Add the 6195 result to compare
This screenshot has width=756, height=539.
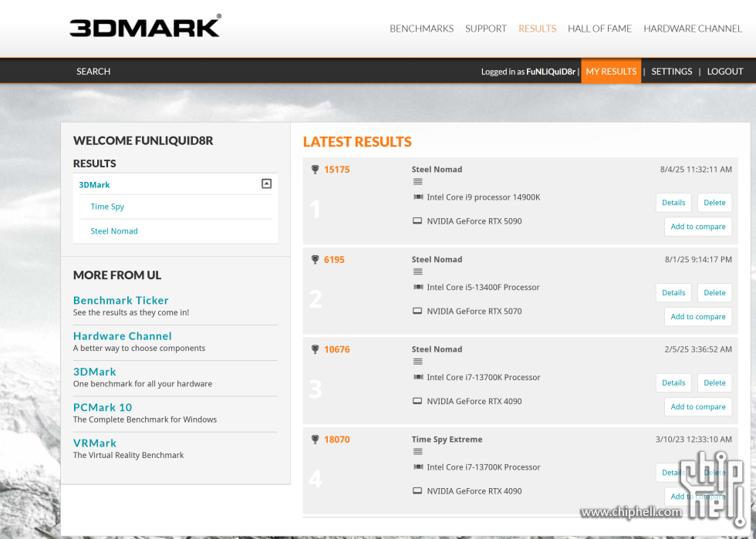(698, 317)
